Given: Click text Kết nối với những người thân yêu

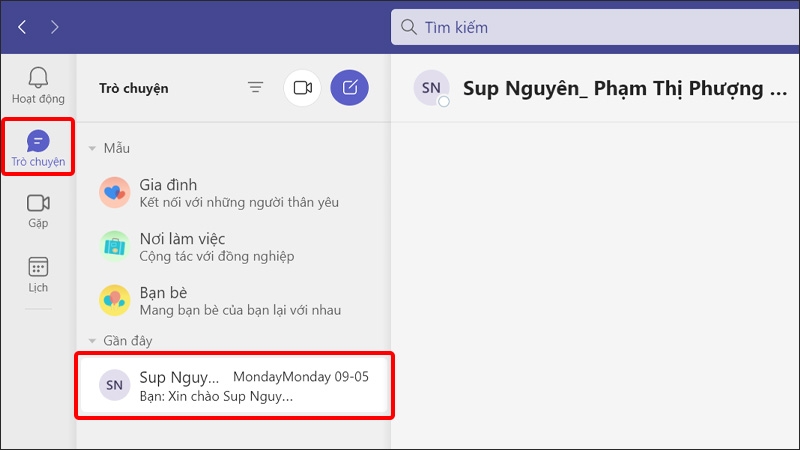Looking at the screenshot, I should click(239, 203).
